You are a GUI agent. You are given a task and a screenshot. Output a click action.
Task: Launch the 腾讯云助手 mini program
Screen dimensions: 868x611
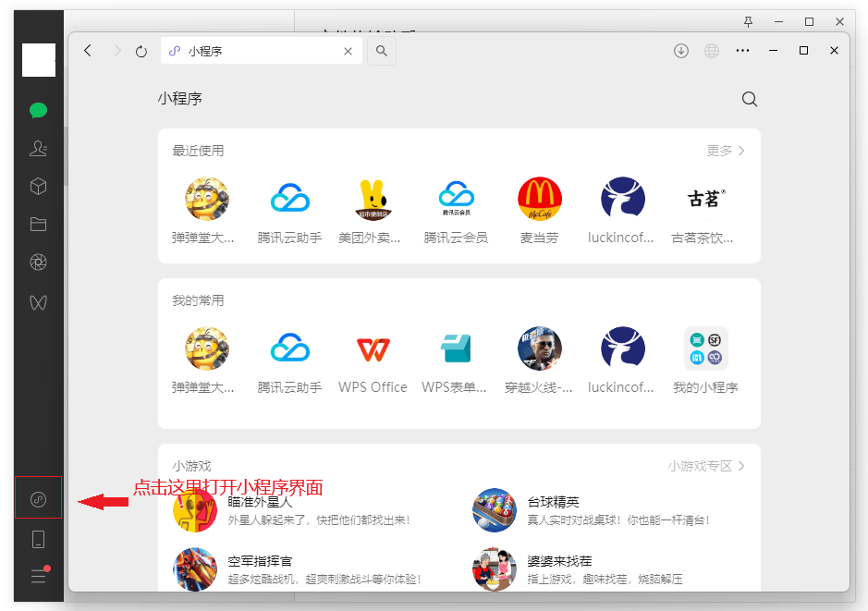click(289, 197)
